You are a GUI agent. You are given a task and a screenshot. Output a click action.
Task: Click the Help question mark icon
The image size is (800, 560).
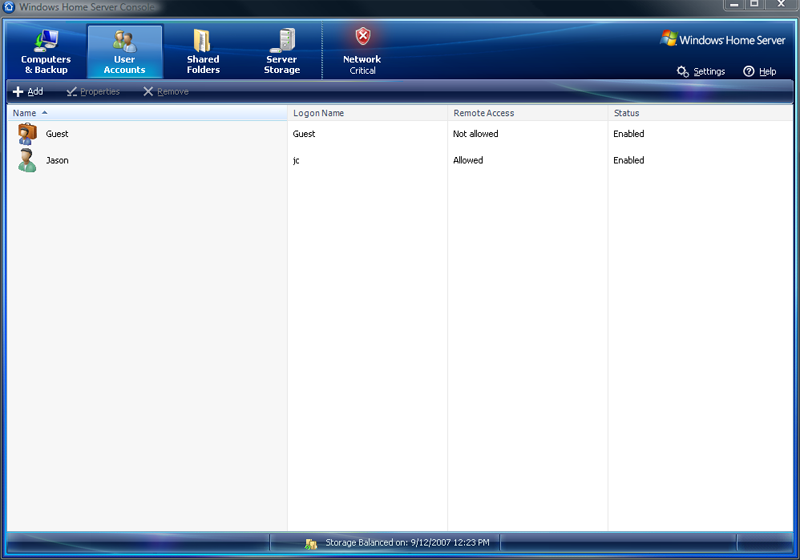pos(748,71)
